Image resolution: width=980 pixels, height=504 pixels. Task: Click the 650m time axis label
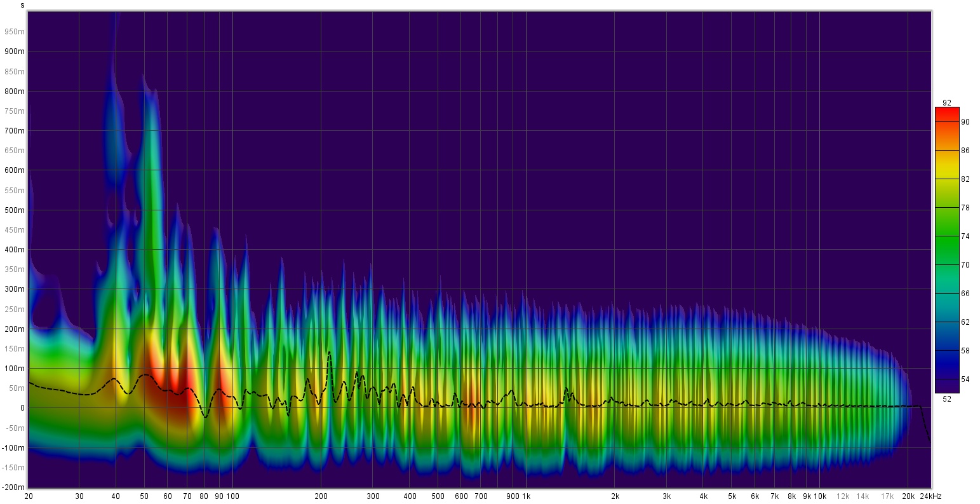[x=15, y=151]
